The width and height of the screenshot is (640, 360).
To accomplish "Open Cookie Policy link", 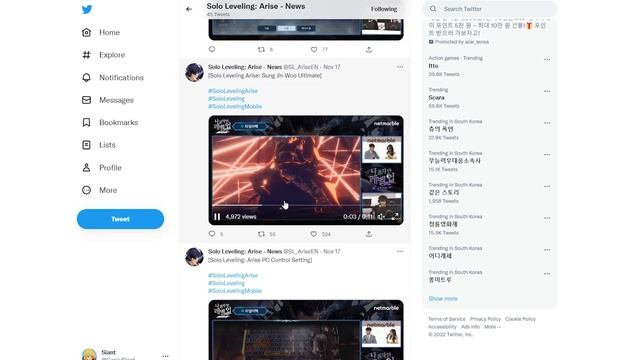I will [520, 319].
